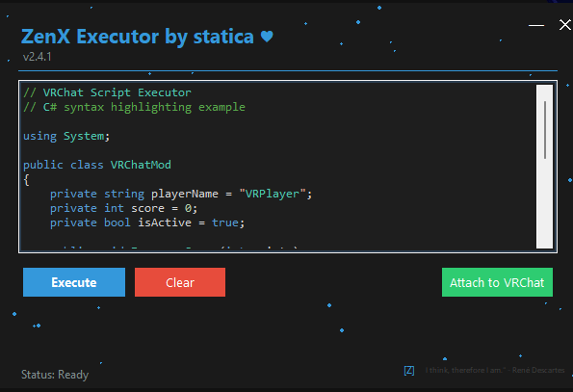This screenshot has height=392, width=573.
Task: Click the 'private bool isActive = true;' line
Action: 147,222
